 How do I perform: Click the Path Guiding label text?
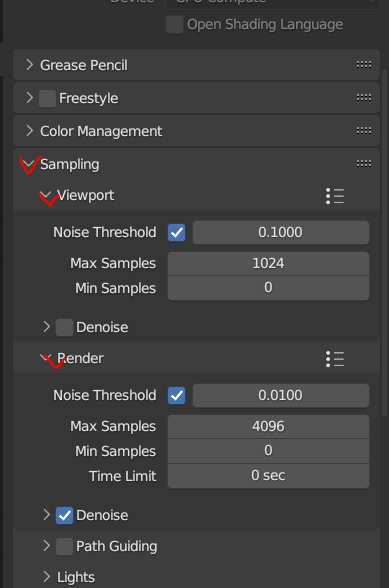(x=117, y=546)
